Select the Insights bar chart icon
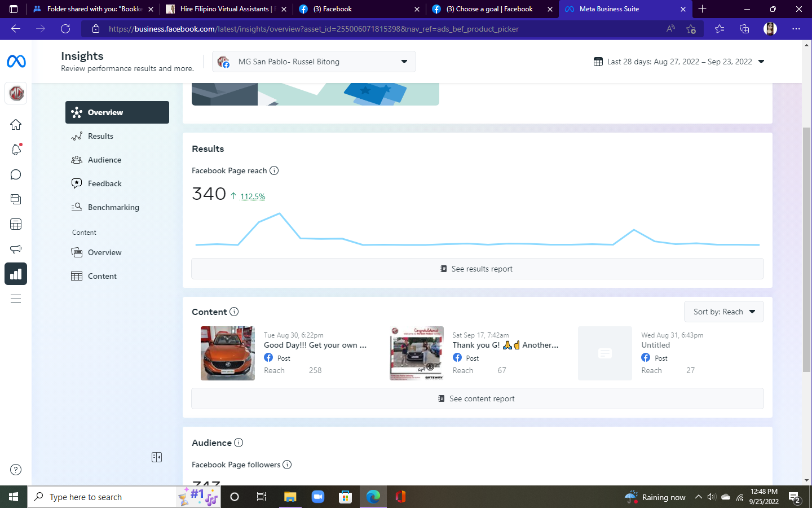Viewport: 812px width, 508px height. click(x=16, y=274)
